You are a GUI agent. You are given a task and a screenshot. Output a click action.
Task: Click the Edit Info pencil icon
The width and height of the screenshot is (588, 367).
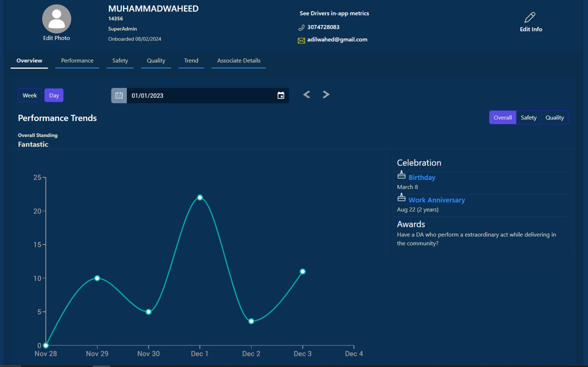click(530, 17)
